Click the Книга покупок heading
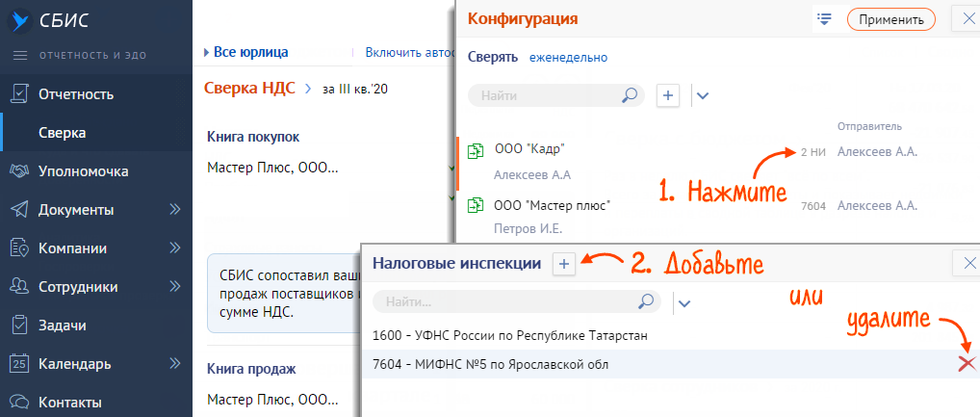The width and height of the screenshot is (980, 417). click(x=253, y=137)
